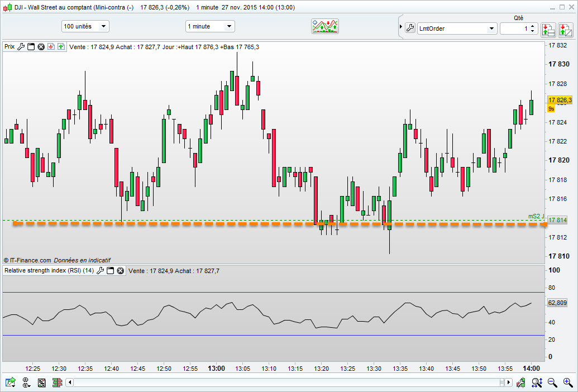Viewport: 578px width, 392px height.
Task: Click the Qté quantity input field
Action: click(x=514, y=28)
